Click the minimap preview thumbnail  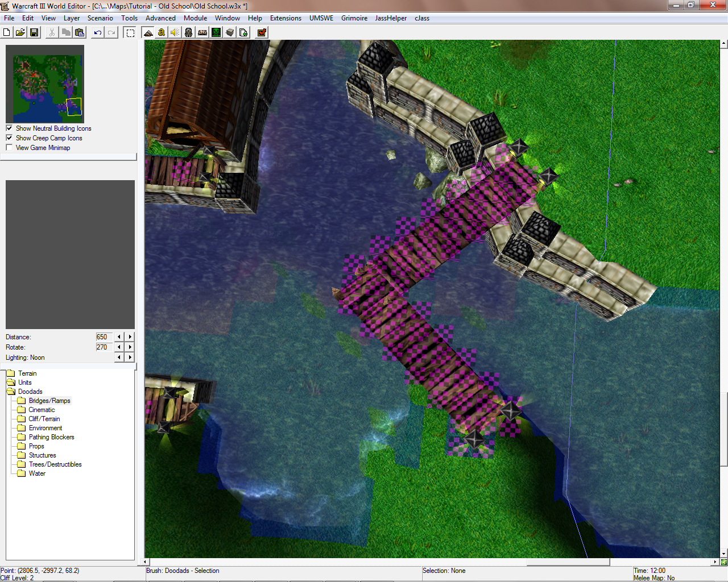pos(45,84)
